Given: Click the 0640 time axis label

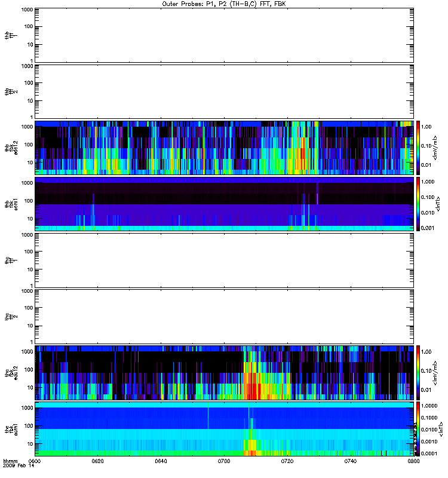Looking at the screenshot, I should [161, 461].
